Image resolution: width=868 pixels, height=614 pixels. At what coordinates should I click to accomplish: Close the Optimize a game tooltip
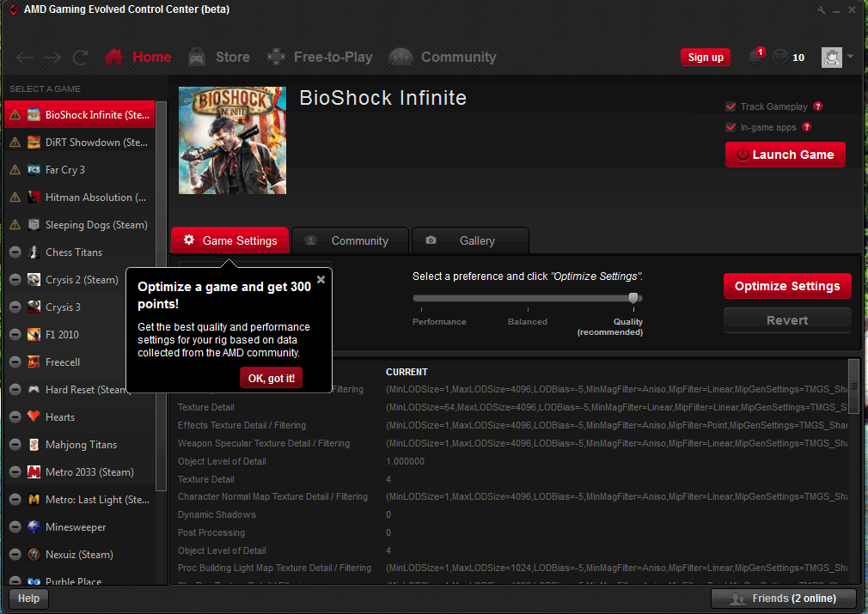tap(321, 279)
